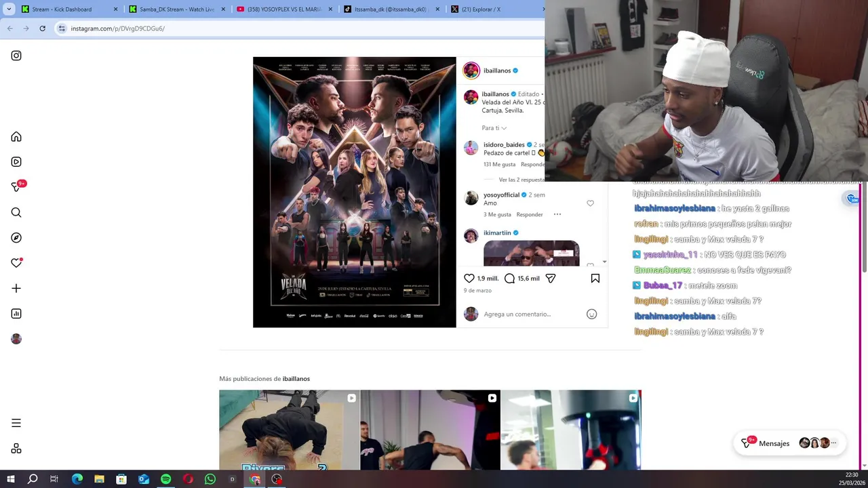
Task: Reload the page in the browser
Action: click(42, 28)
